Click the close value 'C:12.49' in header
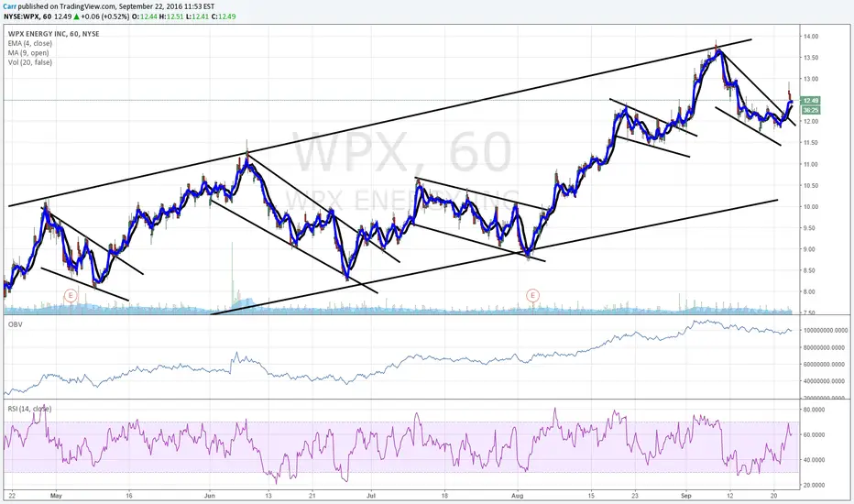Screen dimensions: 854x504 (x=224, y=16)
